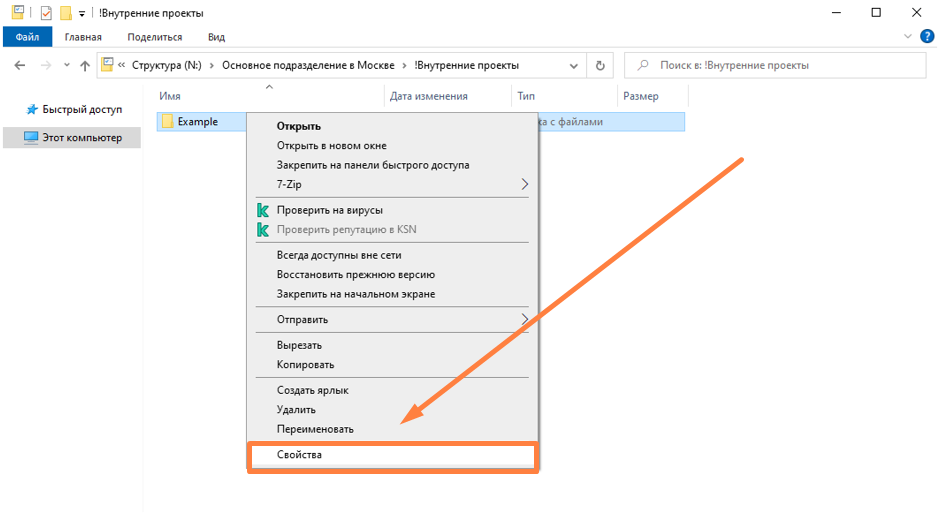Refresh the current folder view
940x525 pixels.
pyautogui.click(x=600, y=66)
